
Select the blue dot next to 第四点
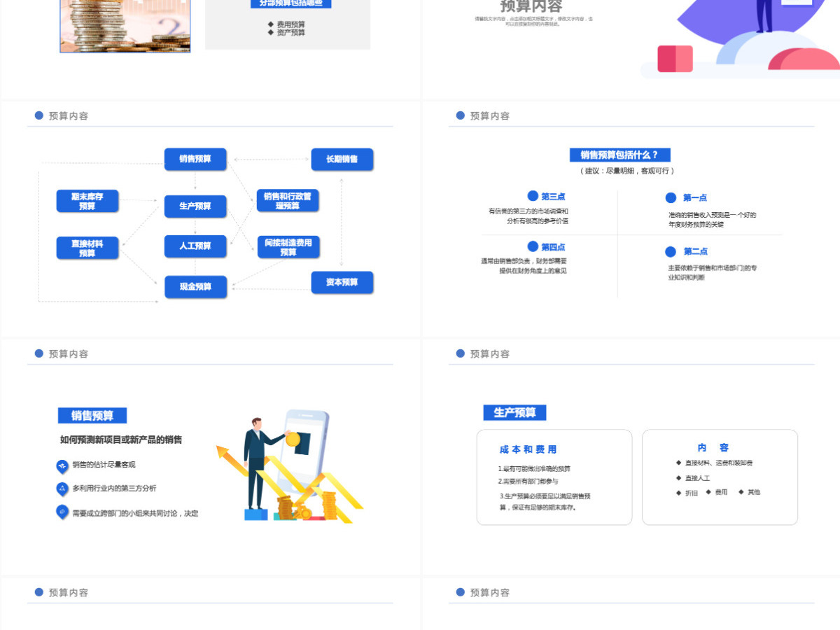533,246
